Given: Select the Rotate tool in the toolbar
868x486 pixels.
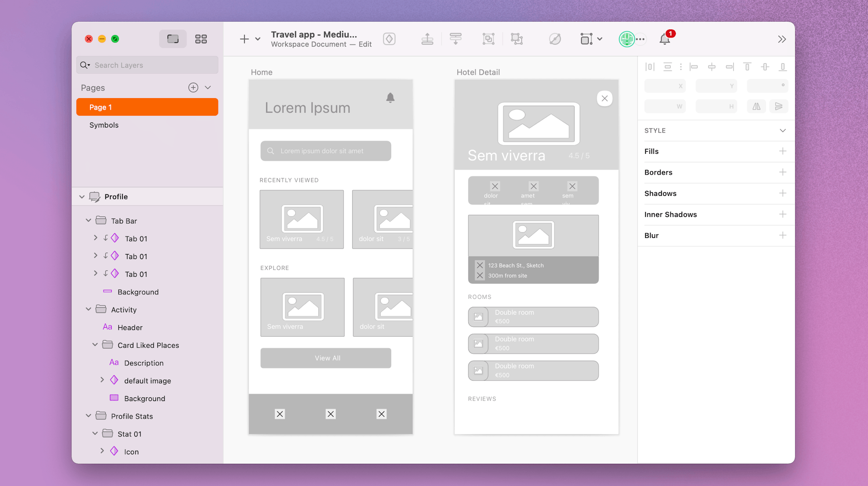Looking at the screenshot, I should point(555,39).
